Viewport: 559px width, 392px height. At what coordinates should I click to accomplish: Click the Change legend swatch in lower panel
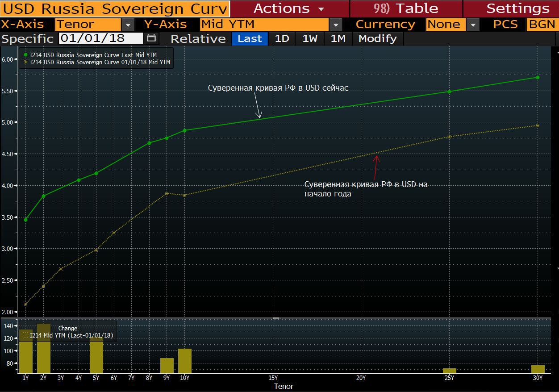tap(25, 335)
